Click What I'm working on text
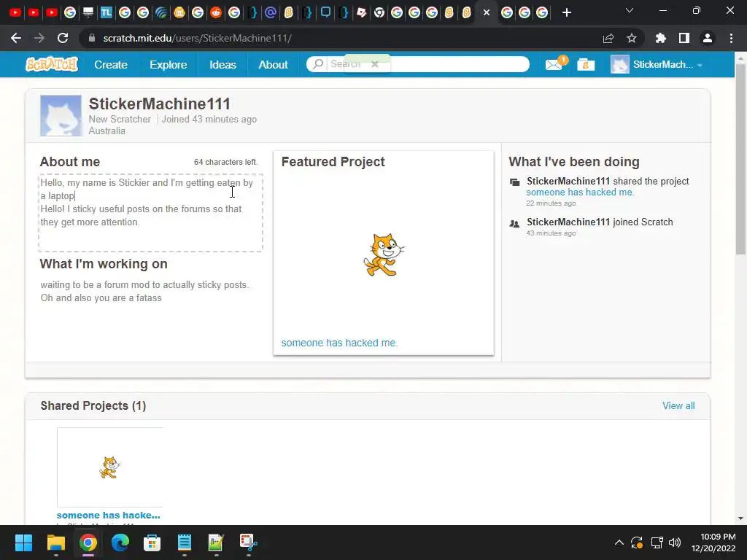747x560 pixels. coord(145,292)
